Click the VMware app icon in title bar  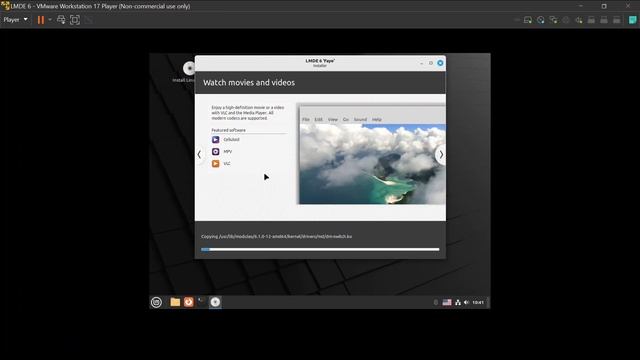click(x=5, y=6)
